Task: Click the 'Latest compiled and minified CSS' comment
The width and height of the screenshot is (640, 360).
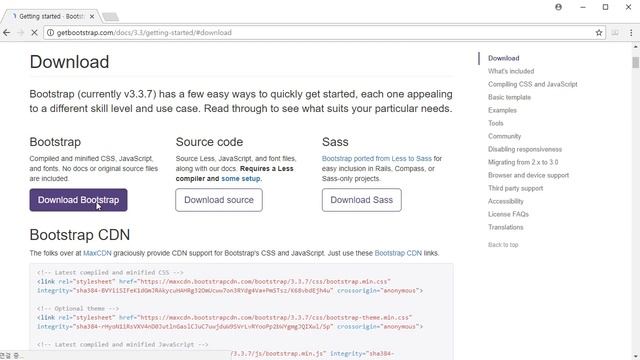Action: pyautogui.click(x=110, y=273)
